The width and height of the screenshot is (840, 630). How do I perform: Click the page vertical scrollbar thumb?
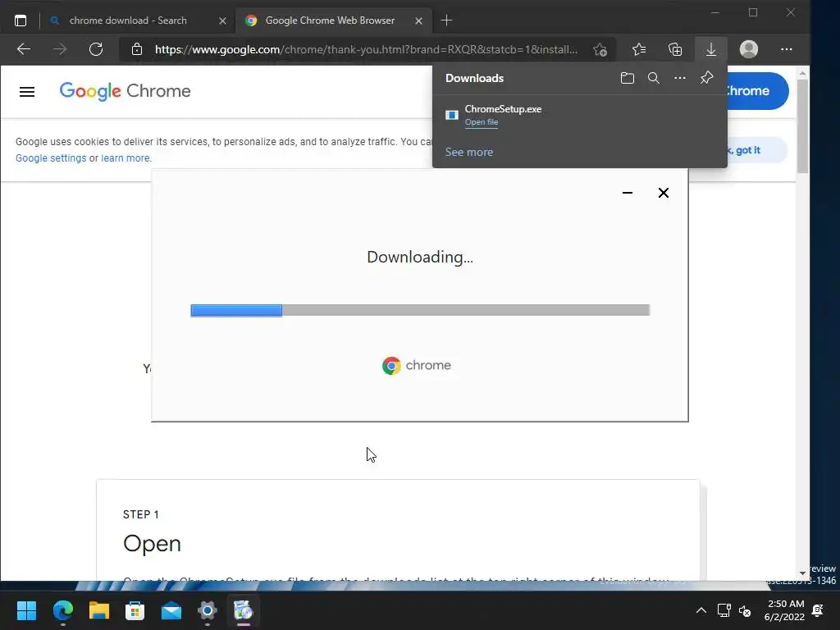pyautogui.click(x=802, y=127)
